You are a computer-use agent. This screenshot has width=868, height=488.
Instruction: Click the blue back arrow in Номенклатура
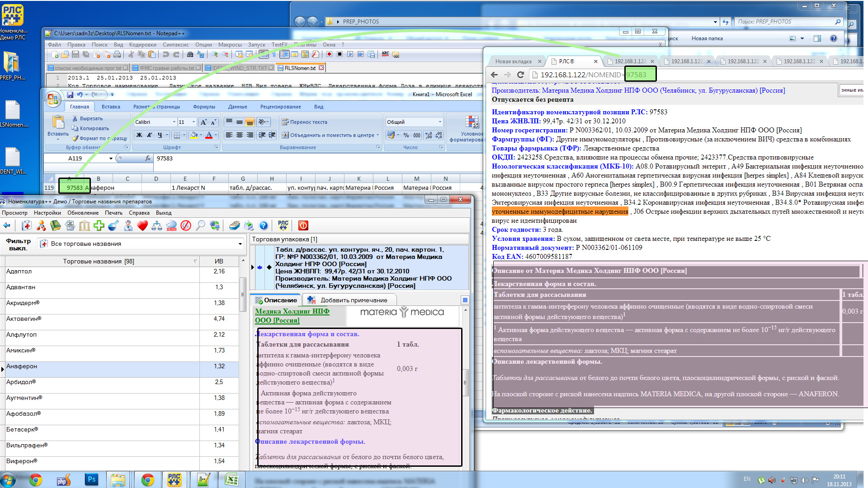[x=7, y=225]
